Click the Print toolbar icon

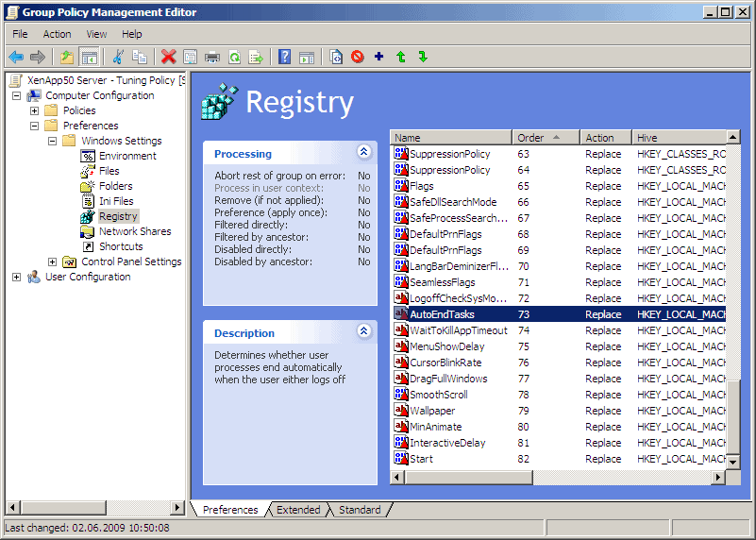[x=212, y=58]
